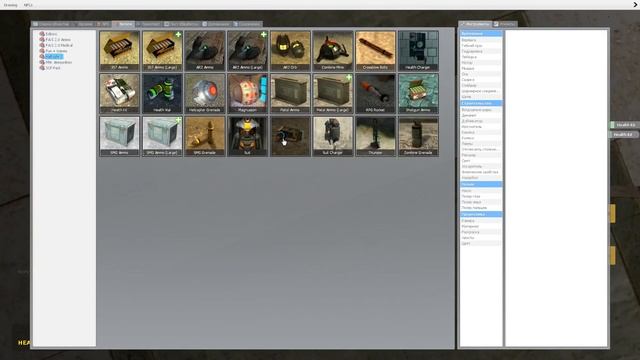Select the Позер глаз tool
Screen dimensions: 640x360
(x=481, y=197)
